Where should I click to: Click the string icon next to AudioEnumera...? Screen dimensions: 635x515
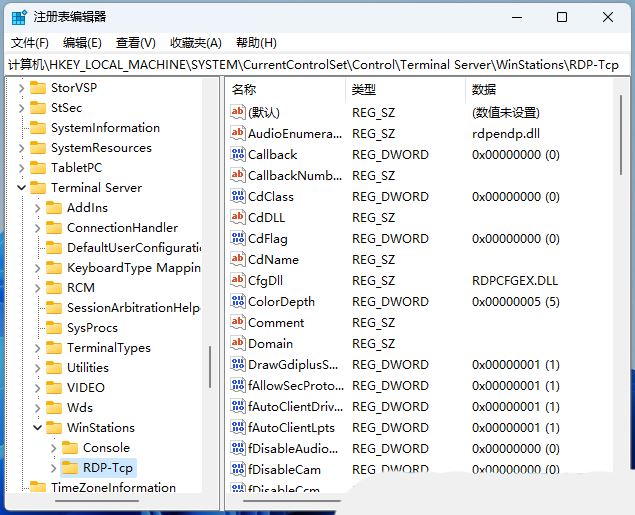(238, 133)
